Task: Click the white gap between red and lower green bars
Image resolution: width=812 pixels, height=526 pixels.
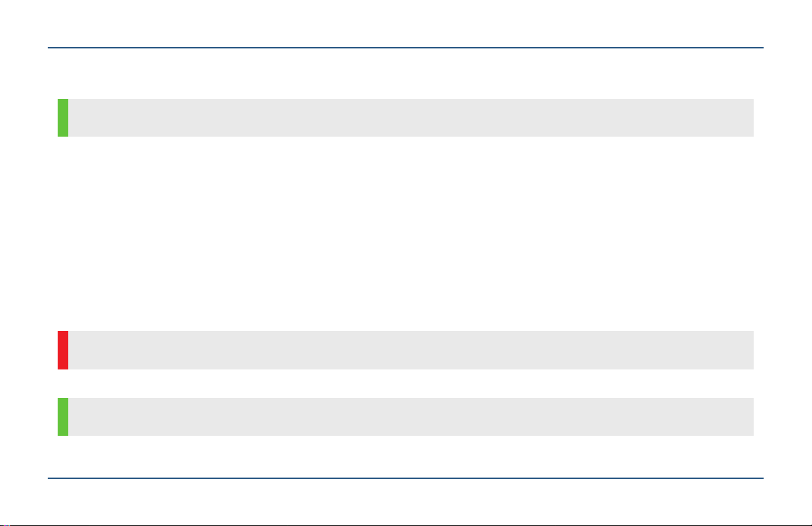Action: pos(406,383)
